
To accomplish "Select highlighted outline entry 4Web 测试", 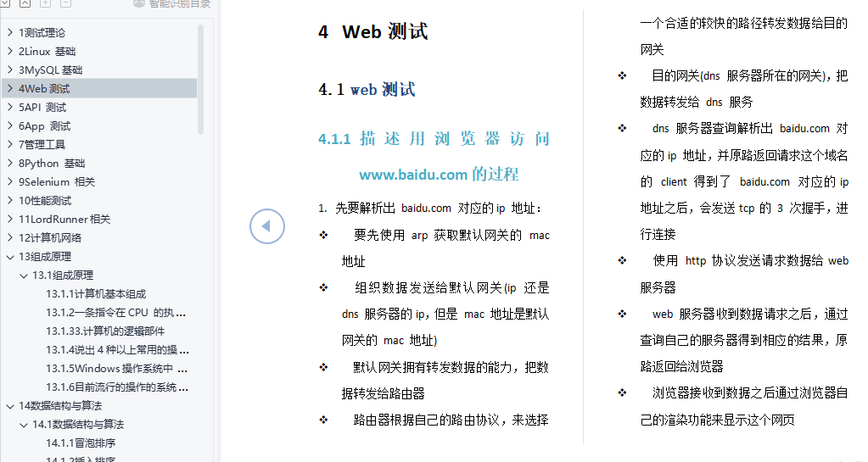I will (44, 88).
